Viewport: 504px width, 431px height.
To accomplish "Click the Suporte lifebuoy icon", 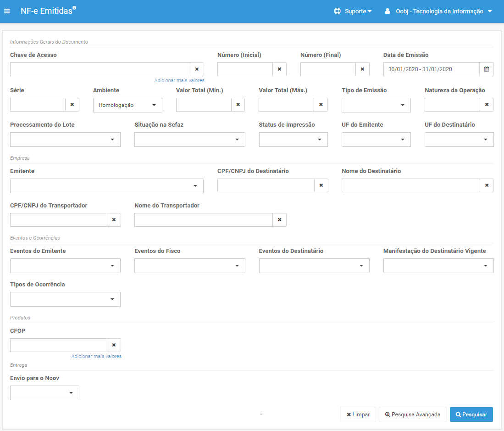I will click(337, 11).
